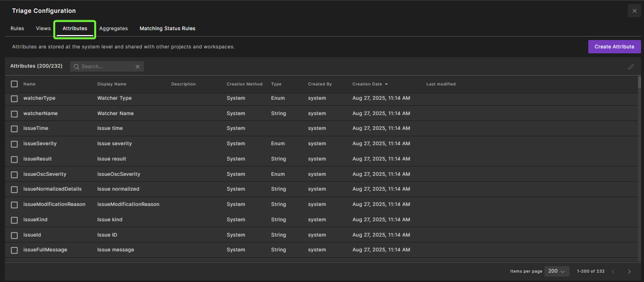Sort by Name column header
644x282 pixels.
coord(29,84)
